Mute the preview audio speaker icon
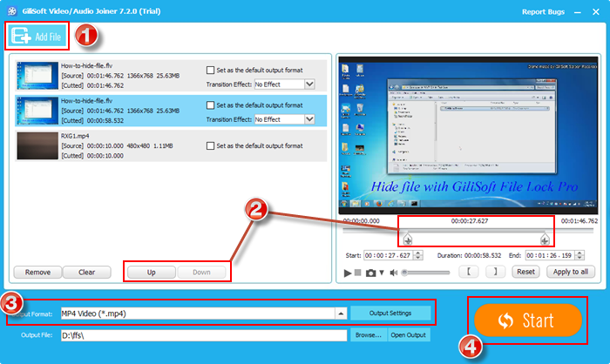Image resolution: width=610 pixels, height=364 pixels. tap(393, 273)
